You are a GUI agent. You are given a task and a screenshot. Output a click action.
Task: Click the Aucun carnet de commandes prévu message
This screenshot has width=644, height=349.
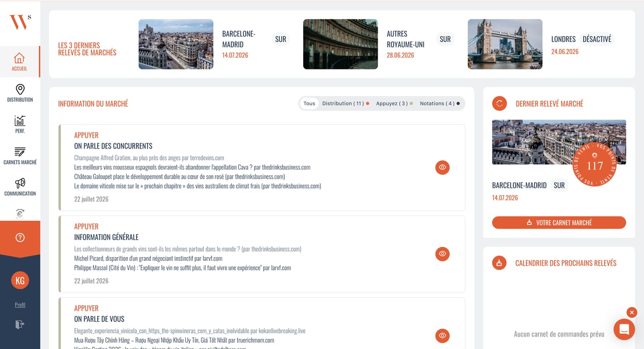click(559, 334)
